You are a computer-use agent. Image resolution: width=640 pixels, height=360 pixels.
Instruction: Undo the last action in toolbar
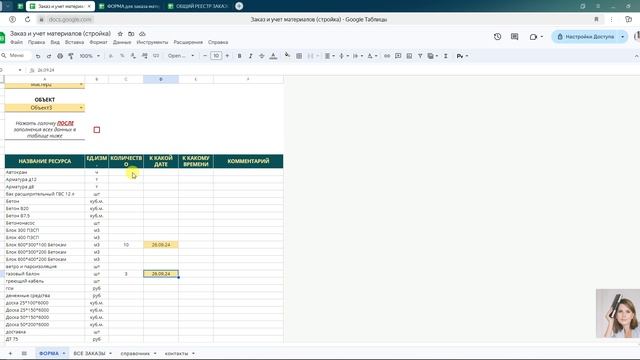[x=38, y=56]
